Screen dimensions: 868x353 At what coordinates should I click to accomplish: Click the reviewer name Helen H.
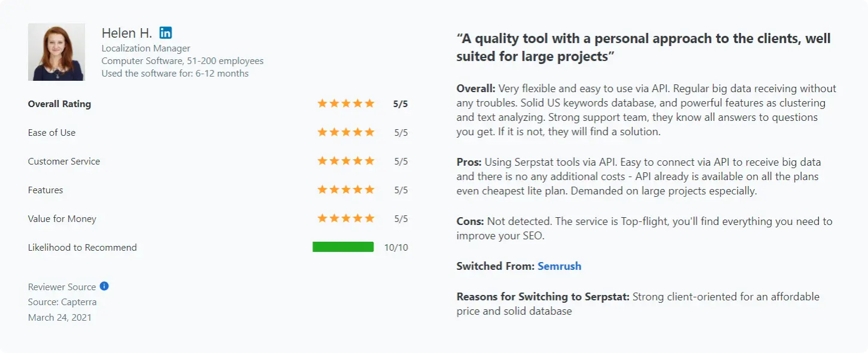[x=127, y=33]
